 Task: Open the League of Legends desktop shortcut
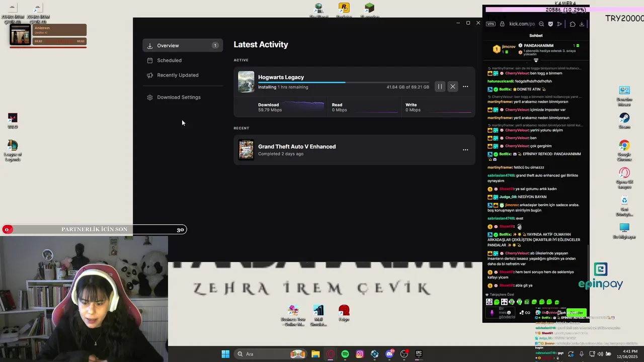pyautogui.click(x=13, y=150)
